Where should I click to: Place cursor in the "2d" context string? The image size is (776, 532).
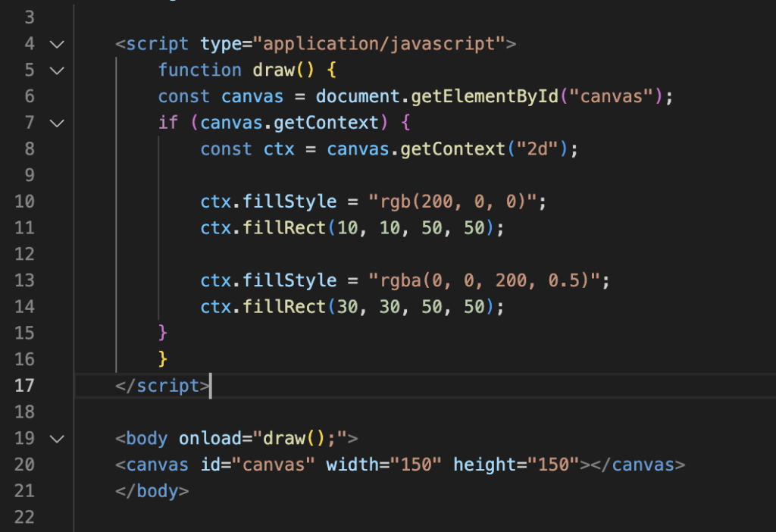pyautogui.click(x=541, y=149)
